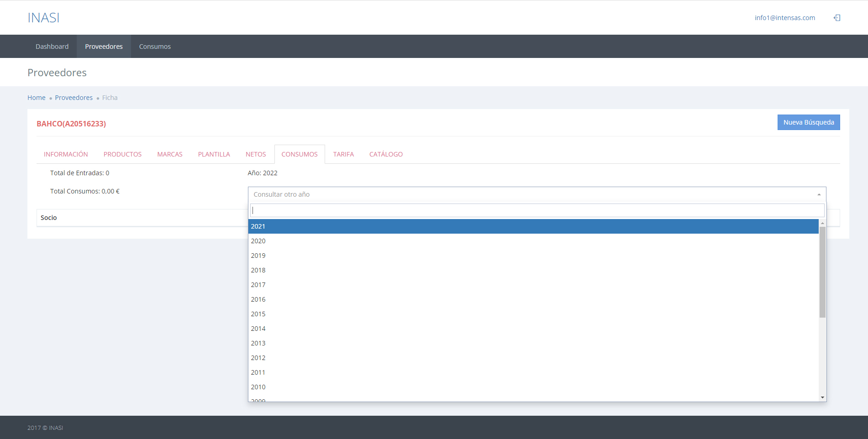The width and height of the screenshot is (868, 439).
Task: Click the year search input field
Action: (x=537, y=210)
